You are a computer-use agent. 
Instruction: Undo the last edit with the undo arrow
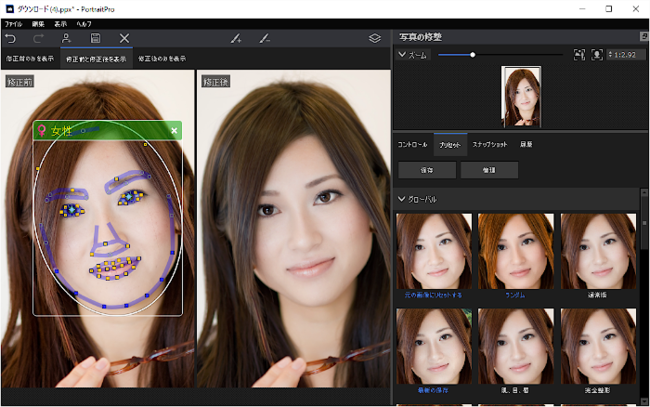10,39
